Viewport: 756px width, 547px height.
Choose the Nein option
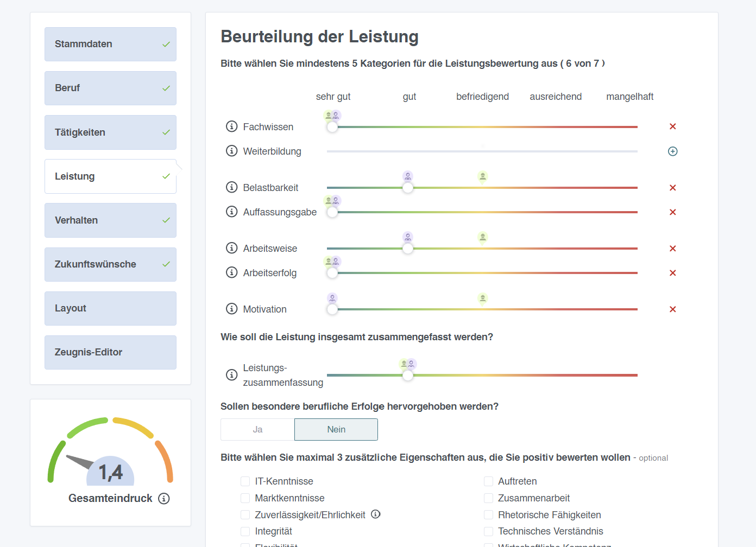tap(336, 429)
